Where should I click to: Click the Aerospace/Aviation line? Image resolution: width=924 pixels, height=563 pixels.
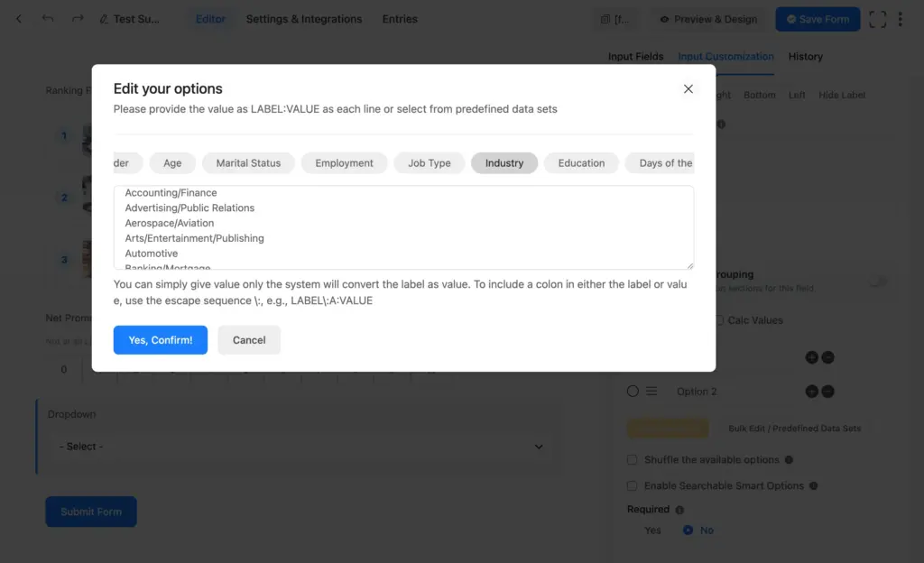click(x=169, y=223)
